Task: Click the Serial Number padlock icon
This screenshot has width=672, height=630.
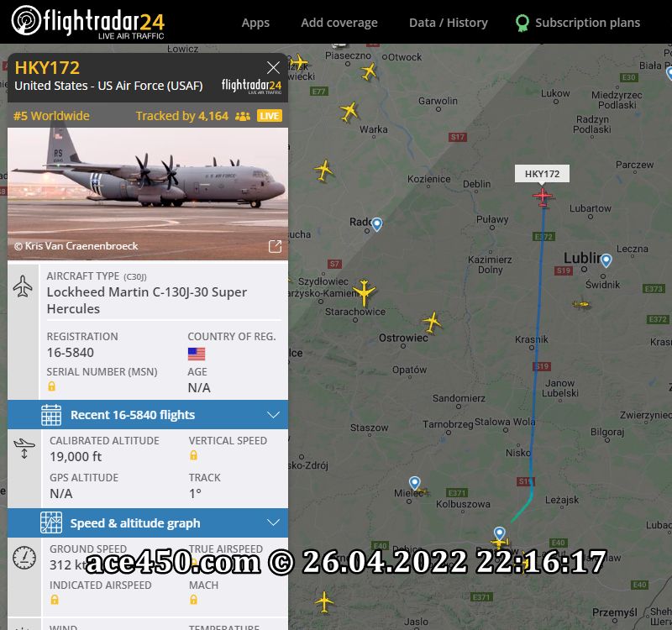Action: pos(51,386)
